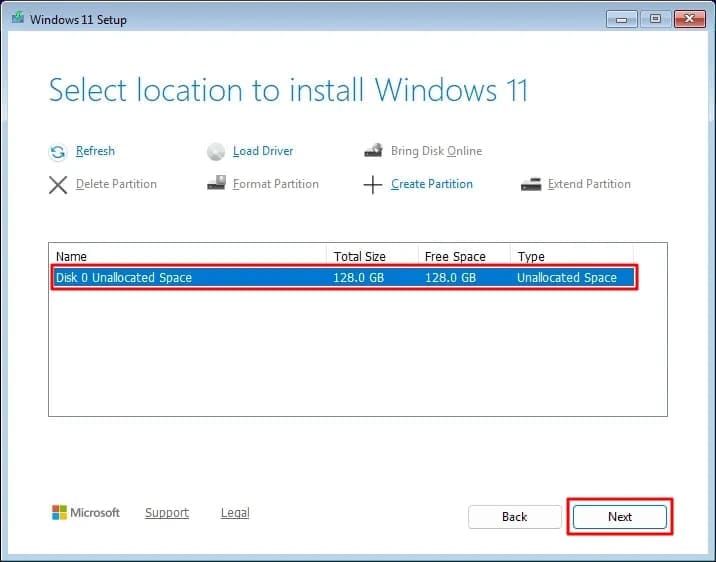This screenshot has height=562, width=716.
Task: Select the Extend Partition text
Action: (589, 184)
